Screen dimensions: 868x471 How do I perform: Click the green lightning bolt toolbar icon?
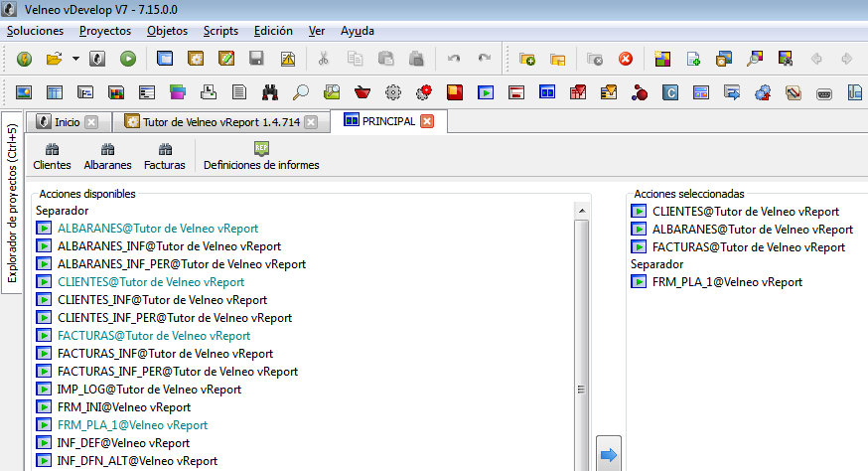click(x=25, y=59)
